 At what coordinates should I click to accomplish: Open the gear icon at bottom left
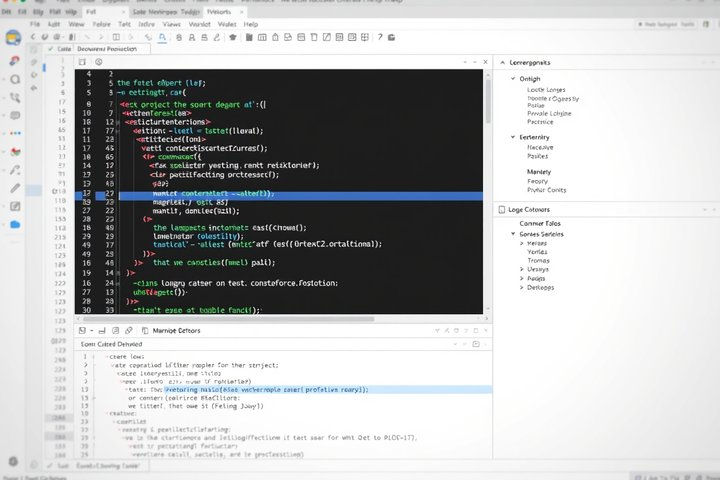point(13,461)
